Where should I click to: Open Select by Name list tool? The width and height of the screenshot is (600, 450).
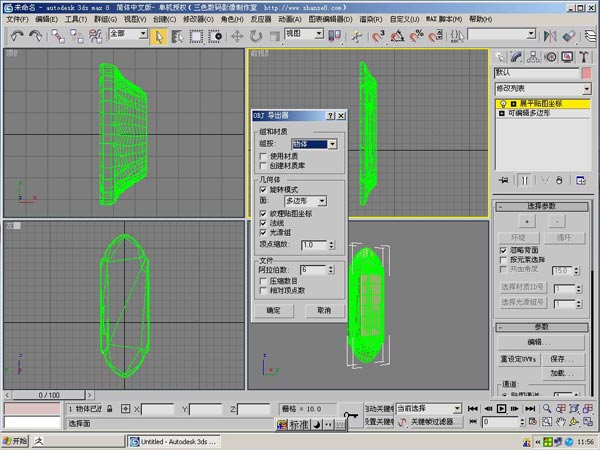177,37
